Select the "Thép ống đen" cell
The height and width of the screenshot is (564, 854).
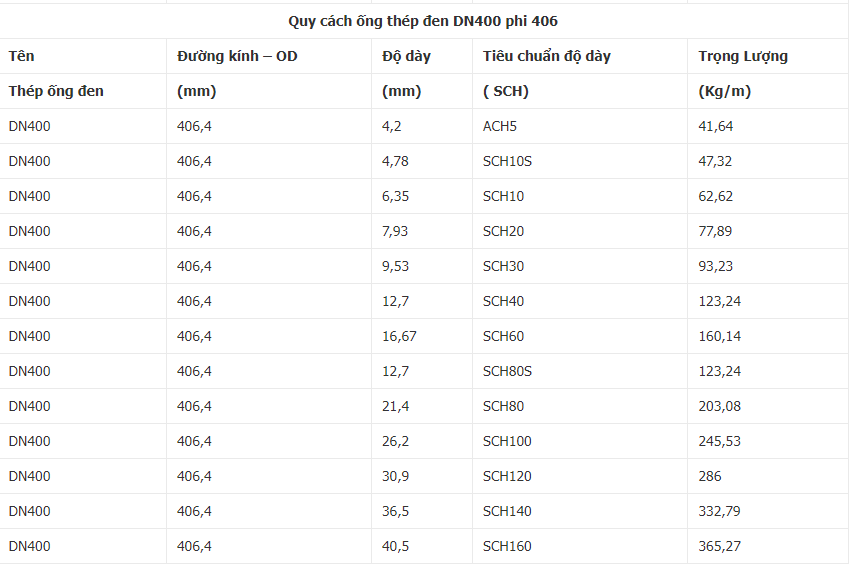(56, 91)
